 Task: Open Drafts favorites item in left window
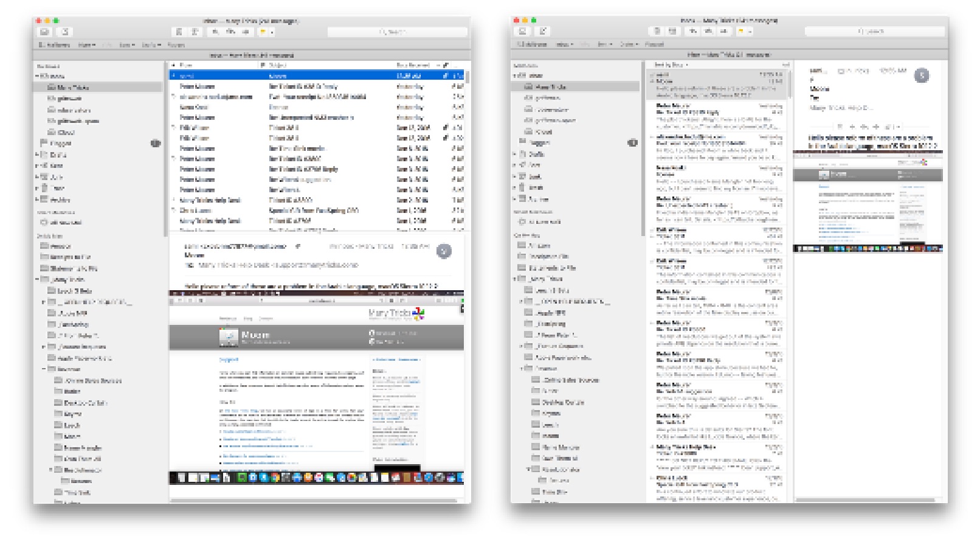pyautogui.click(x=150, y=45)
